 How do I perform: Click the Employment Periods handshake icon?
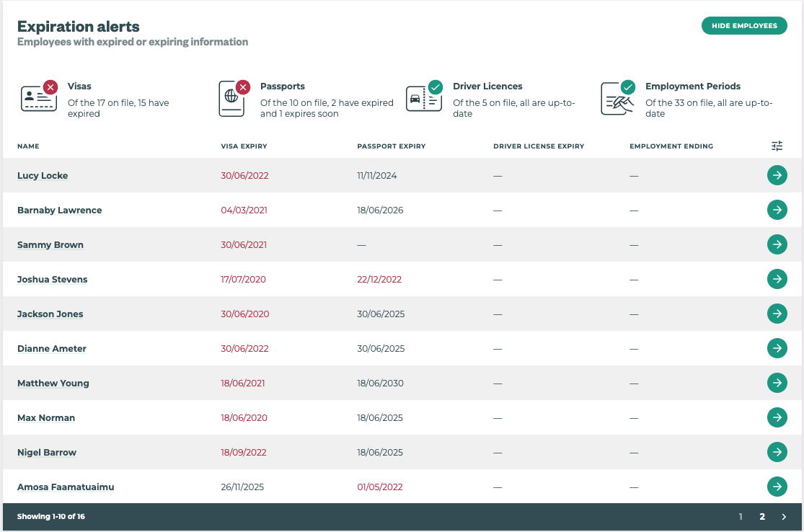point(617,99)
